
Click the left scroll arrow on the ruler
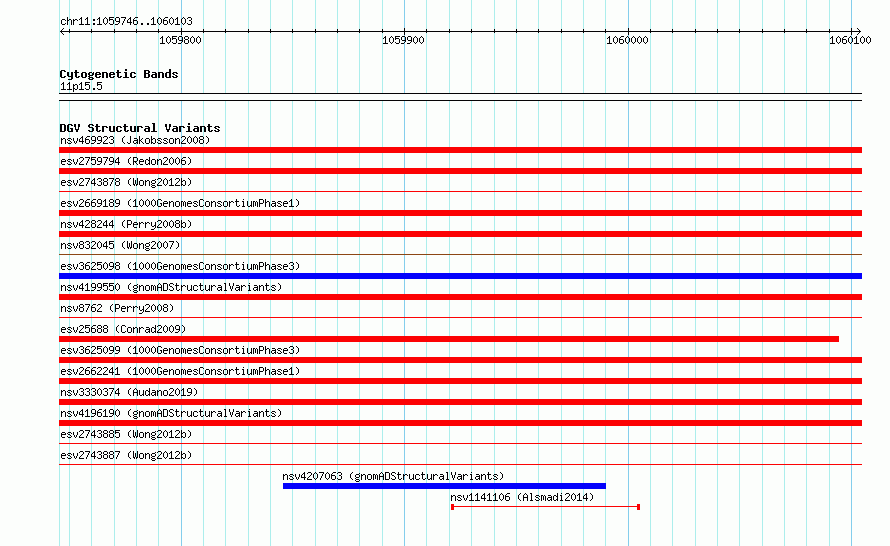(62, 32)
